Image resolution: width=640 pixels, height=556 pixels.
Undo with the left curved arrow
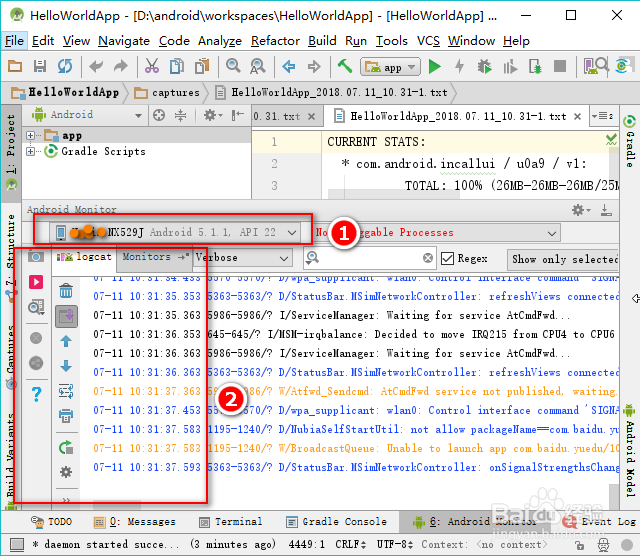[x=96, y=66]
